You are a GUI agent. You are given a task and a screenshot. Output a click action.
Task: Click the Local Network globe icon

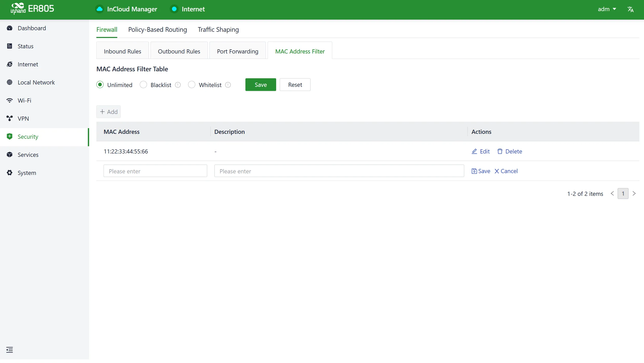click(10, 82)
